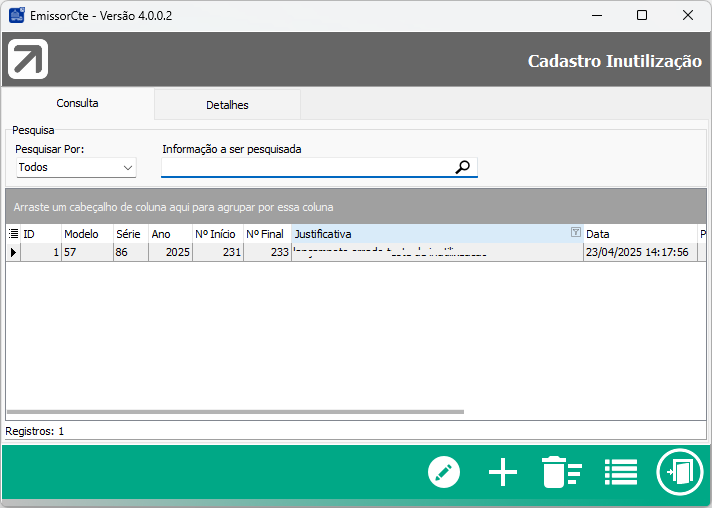Click the filter icon in Justificativa header
The width and height of the screenshot is (712, 508).
(x=575, y=233)
